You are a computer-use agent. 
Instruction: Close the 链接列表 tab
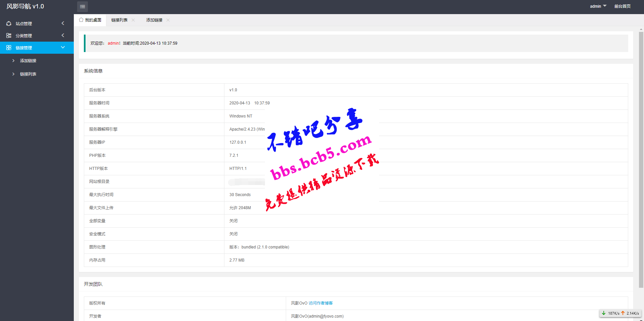tap(133, 20)
